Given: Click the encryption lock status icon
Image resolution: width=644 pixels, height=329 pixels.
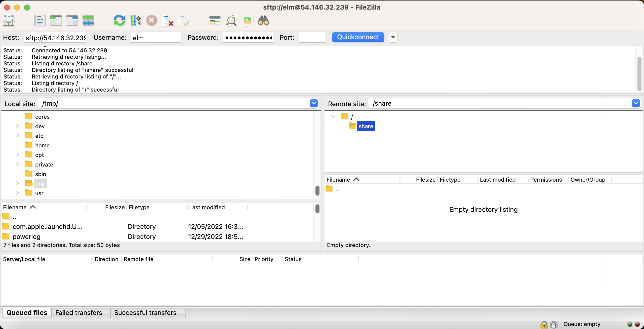Looking at the screenshot, I should (x=544, y=324).
